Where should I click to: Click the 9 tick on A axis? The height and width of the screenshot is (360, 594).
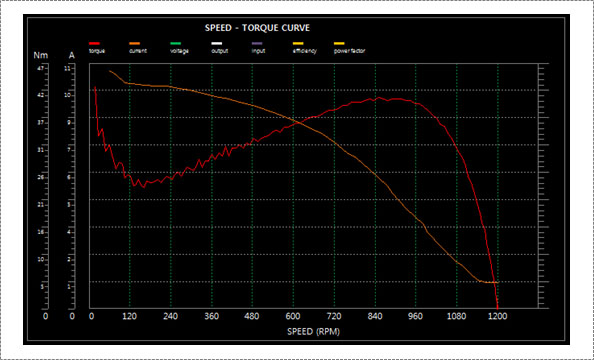[69, 123]
